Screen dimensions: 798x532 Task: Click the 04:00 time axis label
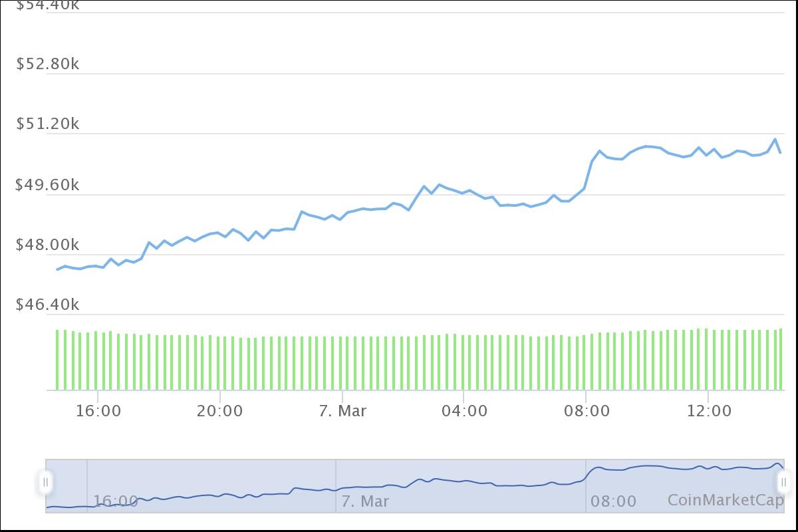(x=464, y=411)
